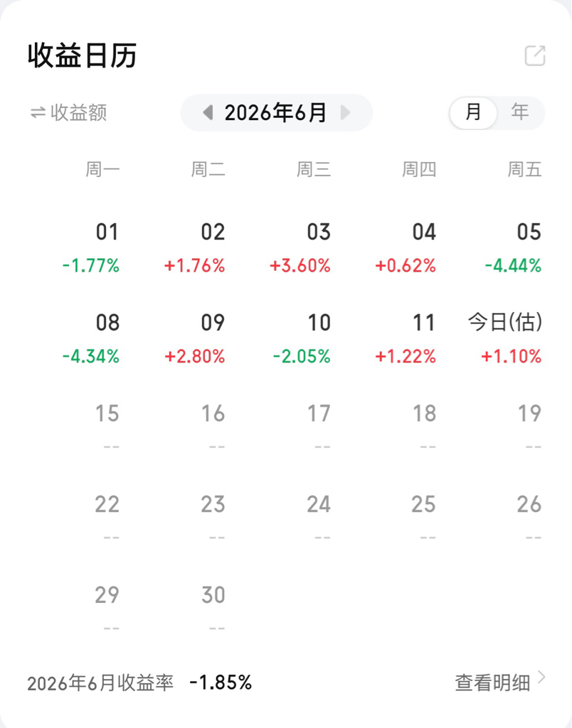Select day 03 showing +3.60%
This screenshot has height=728, width=572.
(x=300, y=248)
